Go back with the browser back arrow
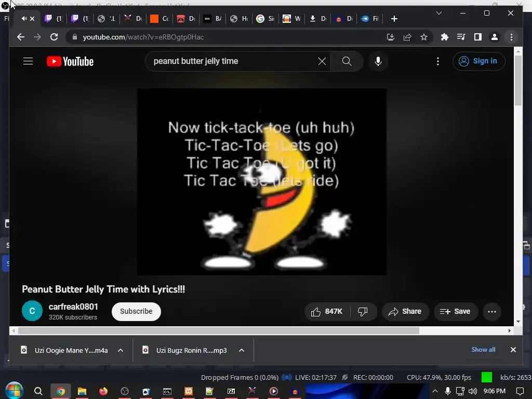Screen dimensions: 532x399 (21, 37)
